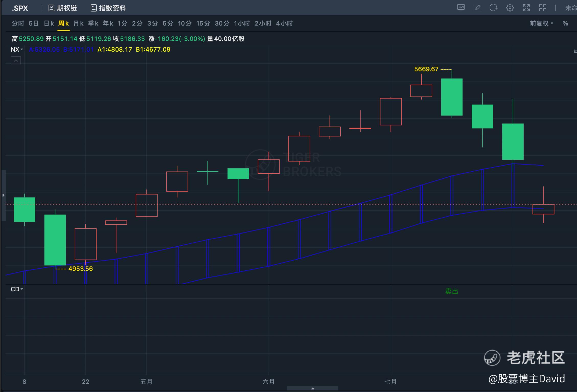Open the 前复权 adjustment dropdown

coord(541,24)
